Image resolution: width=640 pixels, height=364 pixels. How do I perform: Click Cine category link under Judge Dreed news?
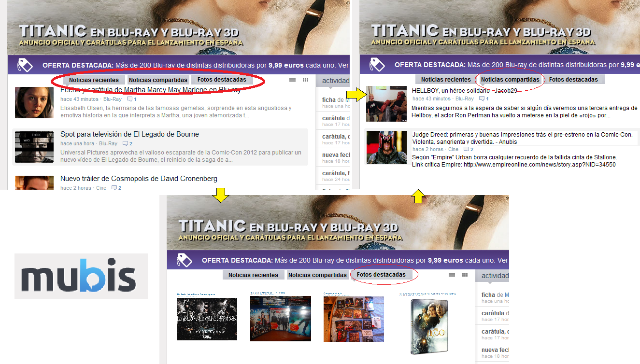coord(453,149)
